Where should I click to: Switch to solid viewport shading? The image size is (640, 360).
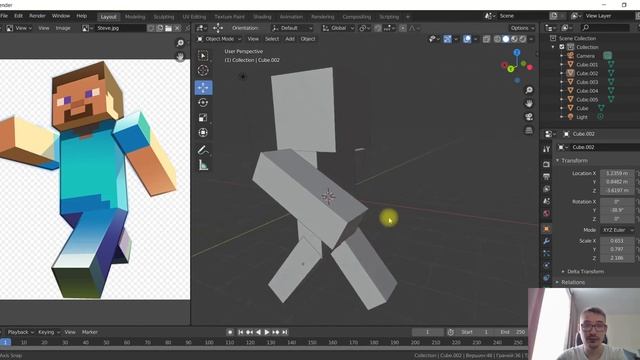(x=506, y=39)
